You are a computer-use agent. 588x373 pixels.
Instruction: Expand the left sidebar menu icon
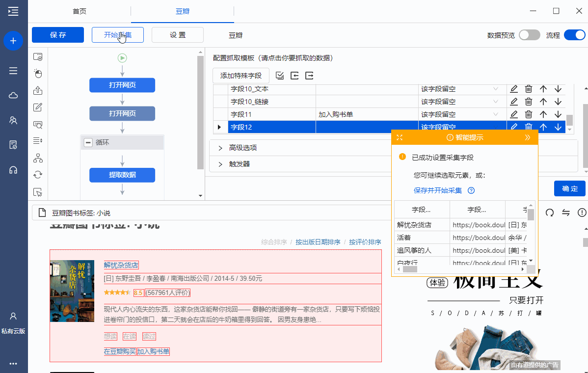tap(13, 11)
